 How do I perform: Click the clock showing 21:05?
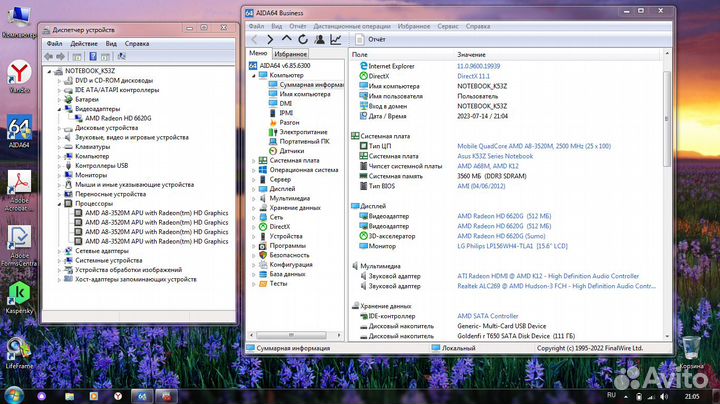pos(692,396)
